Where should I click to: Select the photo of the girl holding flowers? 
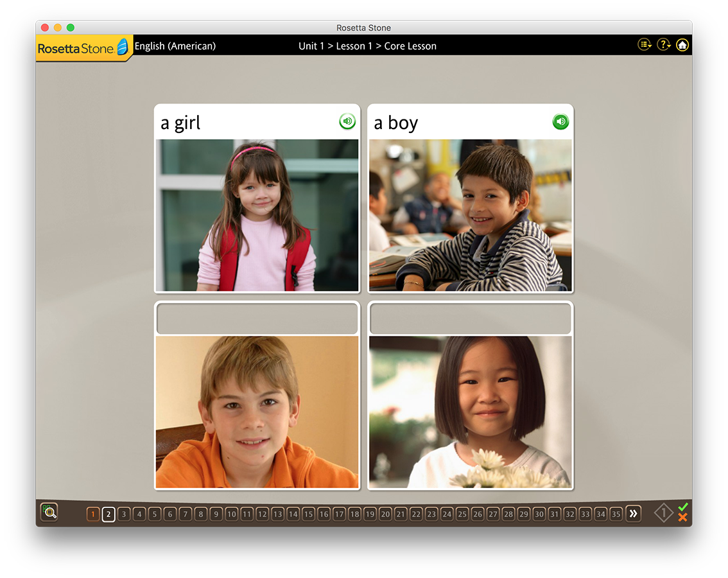coord(470,411)
